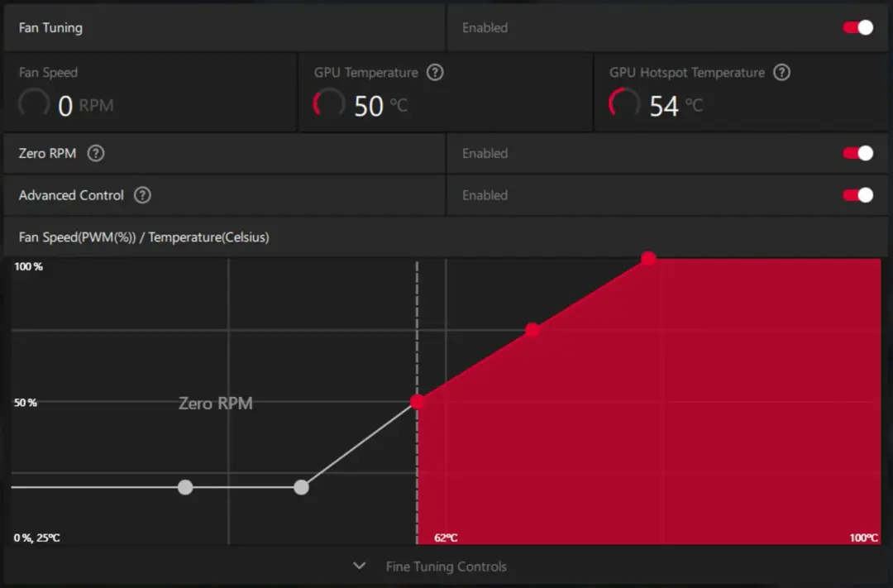Screen dimensions: 893x588
Task: Disable the Fan Tuning toggle
Action: tap(857, 27)
